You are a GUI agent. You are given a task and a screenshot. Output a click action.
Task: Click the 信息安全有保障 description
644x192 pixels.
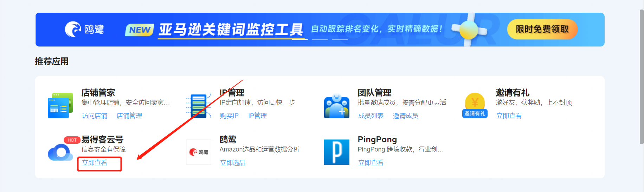pyautogui.click(x=104, y=149)
